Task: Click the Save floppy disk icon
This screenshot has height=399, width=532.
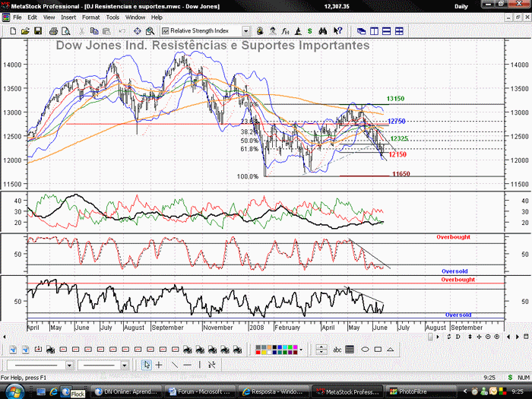Action: [x=38, y=31]
